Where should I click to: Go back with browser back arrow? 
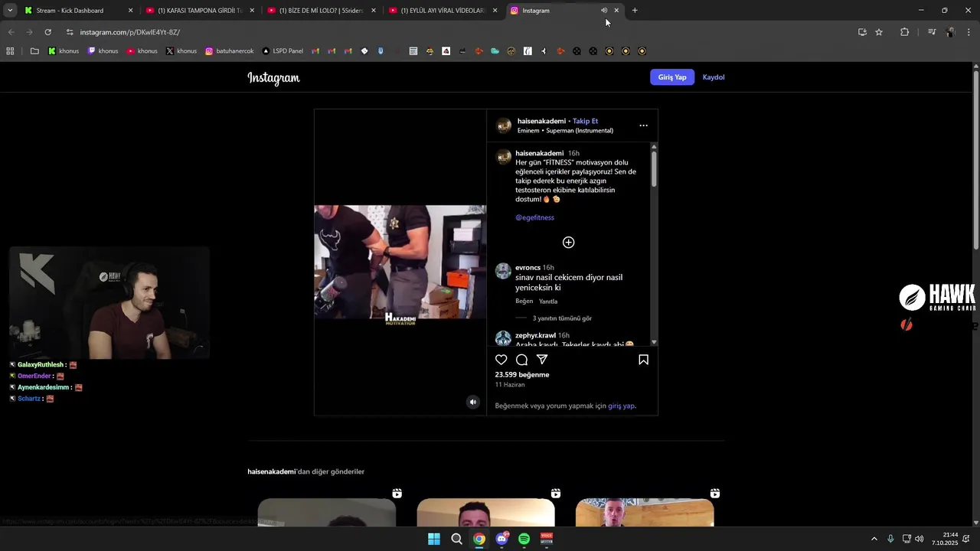(x=11, y=32)
